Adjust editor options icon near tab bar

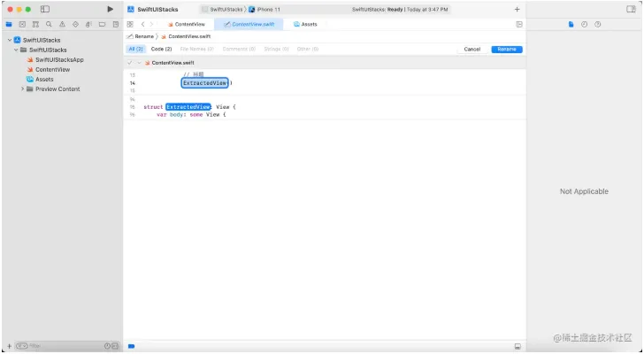pyautogui.click(x=519, y=24)
